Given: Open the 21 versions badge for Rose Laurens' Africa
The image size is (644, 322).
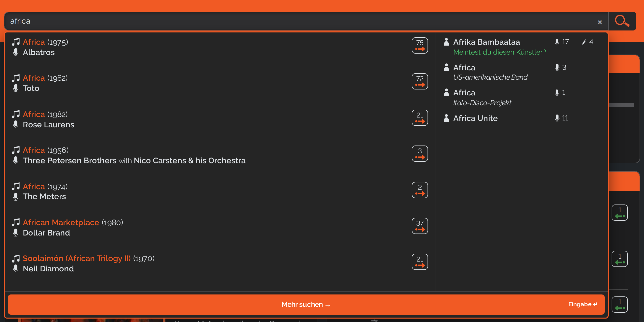Looking at the screenshot, I should tap(420, 117).
